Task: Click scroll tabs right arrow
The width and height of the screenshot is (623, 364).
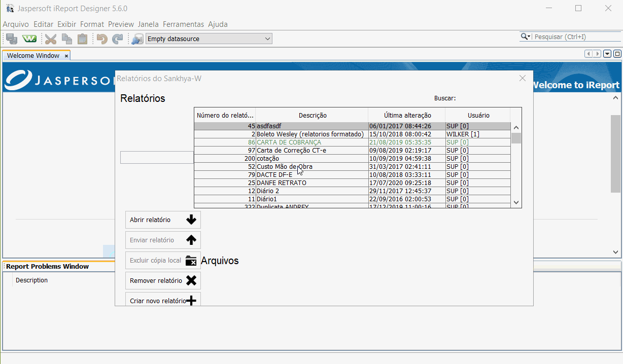Action: pyautogui.click(x=597, y=54)
